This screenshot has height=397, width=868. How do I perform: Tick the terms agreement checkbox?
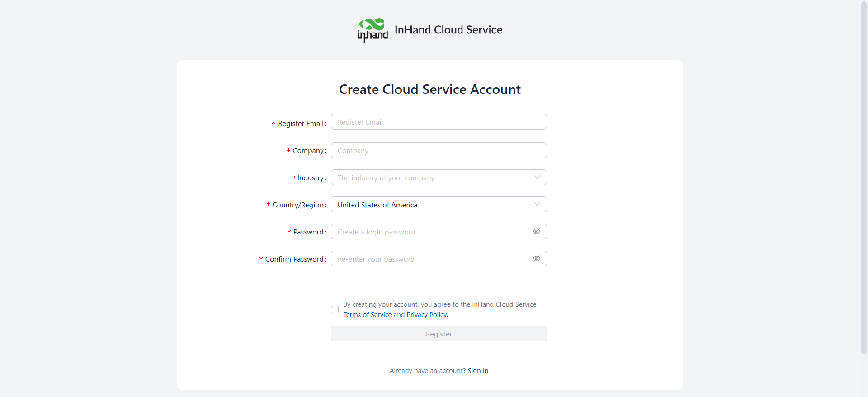coord(335,309)
